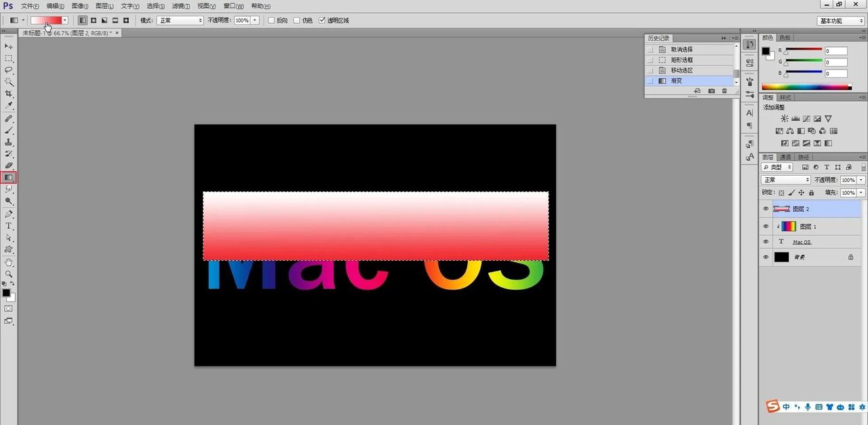Select the Eraser tool
868x425 pixels.
click(9, 166)
